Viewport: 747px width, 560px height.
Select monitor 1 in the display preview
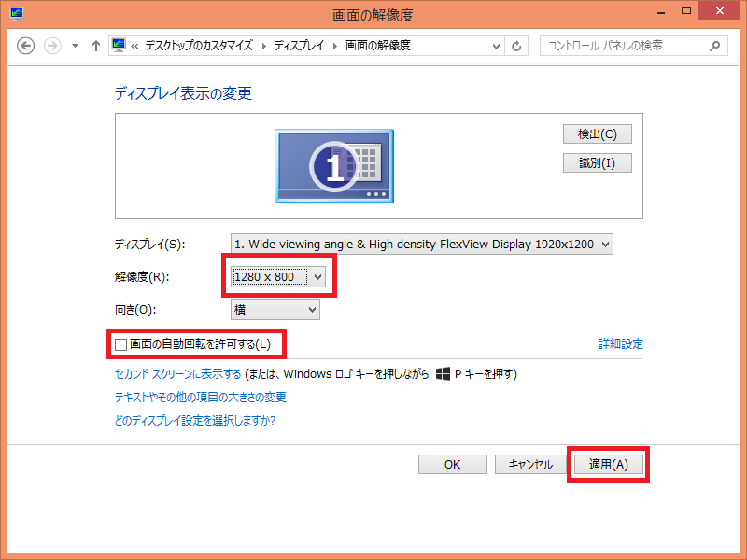333,165
